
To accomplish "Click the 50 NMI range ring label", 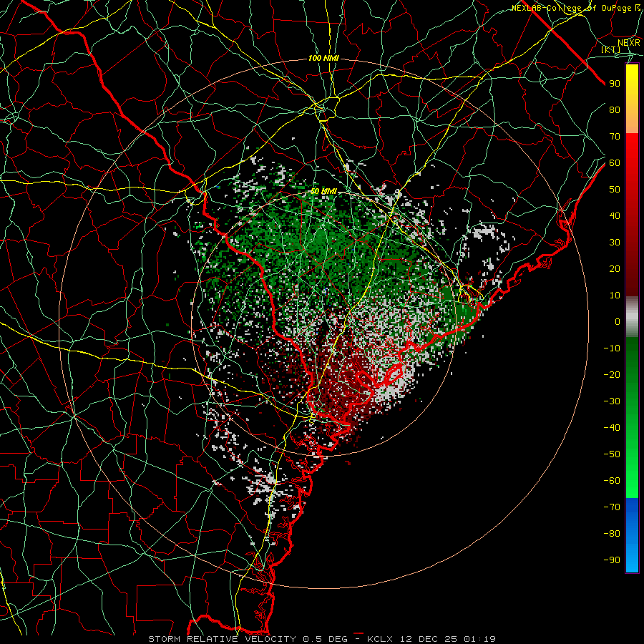I will point(323,191).
